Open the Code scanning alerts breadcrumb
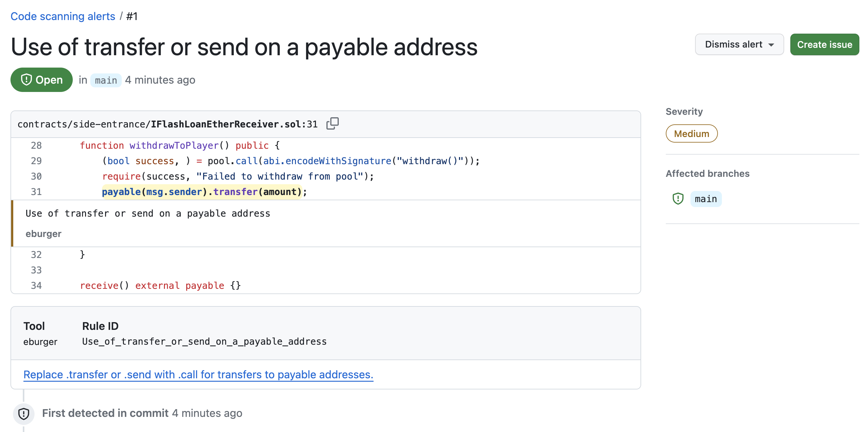The height and width of the screenshot is (432, 868). [x=63, y=16]
